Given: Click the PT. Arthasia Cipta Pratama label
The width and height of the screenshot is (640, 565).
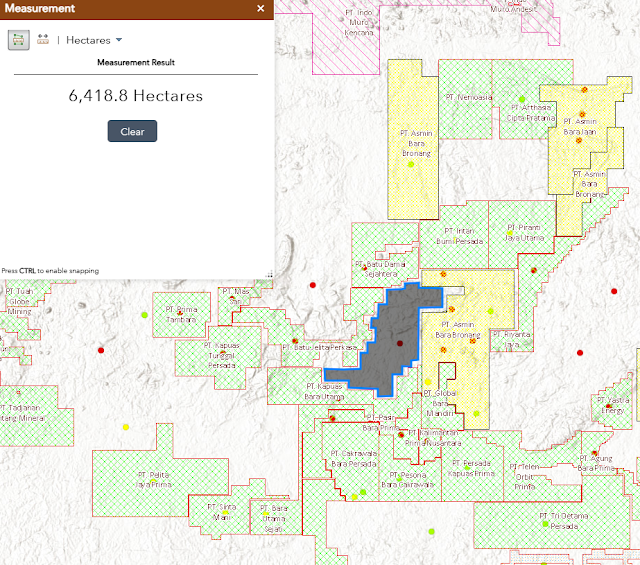Looking at the screenshot, I should pyautogui.click(x=531, y=113).
